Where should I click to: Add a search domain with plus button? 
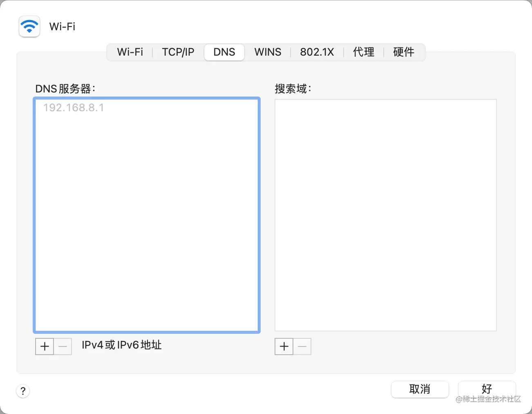pyautogui.click(x=284, y=346)
